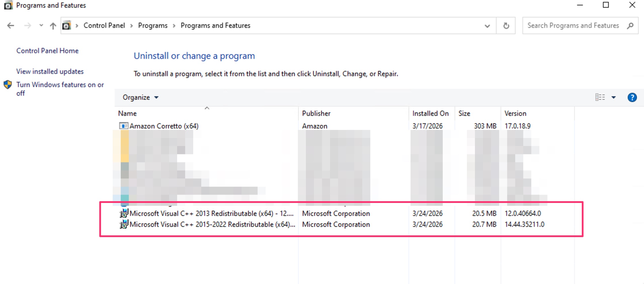
Task: Open the More view options arrow
Action: click(614, 97)
